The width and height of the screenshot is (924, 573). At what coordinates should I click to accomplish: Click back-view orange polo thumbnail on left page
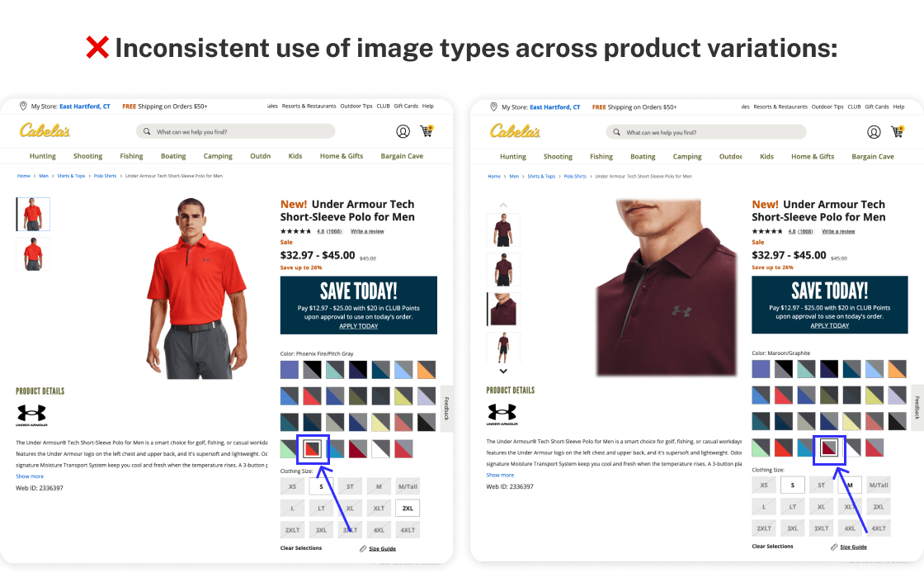tap(33, 254)
